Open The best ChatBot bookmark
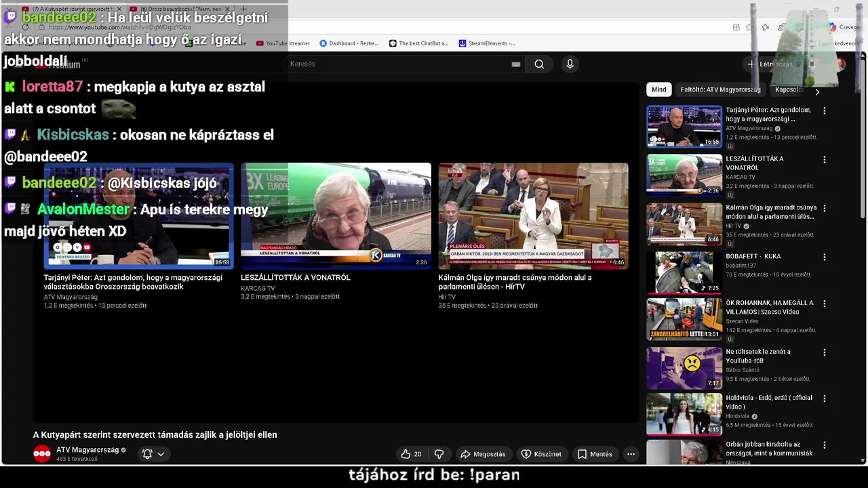The width and height of the screenshot is (868, 488). tap(419, 43)
